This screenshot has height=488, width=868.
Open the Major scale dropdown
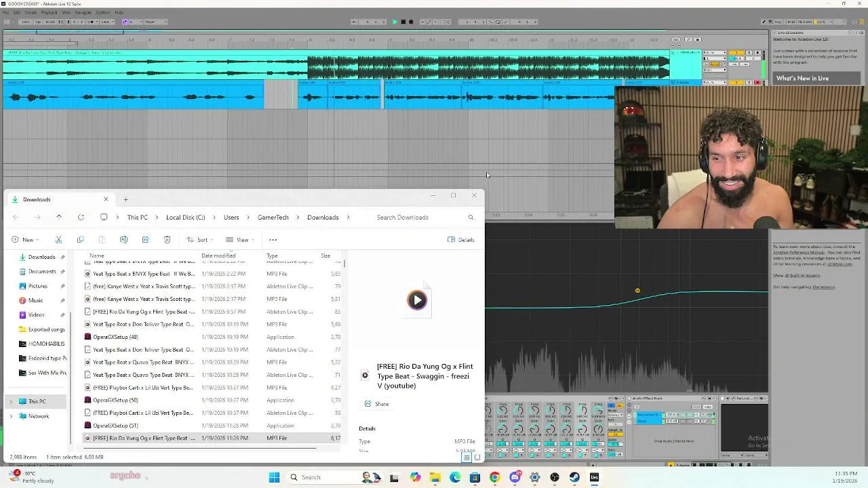[x=157, y=22]
